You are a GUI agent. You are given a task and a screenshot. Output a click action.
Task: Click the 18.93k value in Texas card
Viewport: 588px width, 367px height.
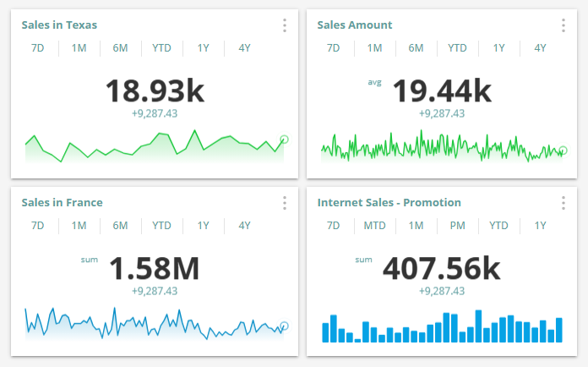[155, 90]
